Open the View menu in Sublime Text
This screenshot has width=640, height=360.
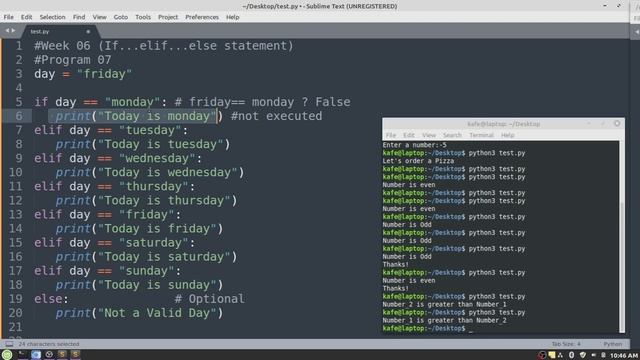99,17
